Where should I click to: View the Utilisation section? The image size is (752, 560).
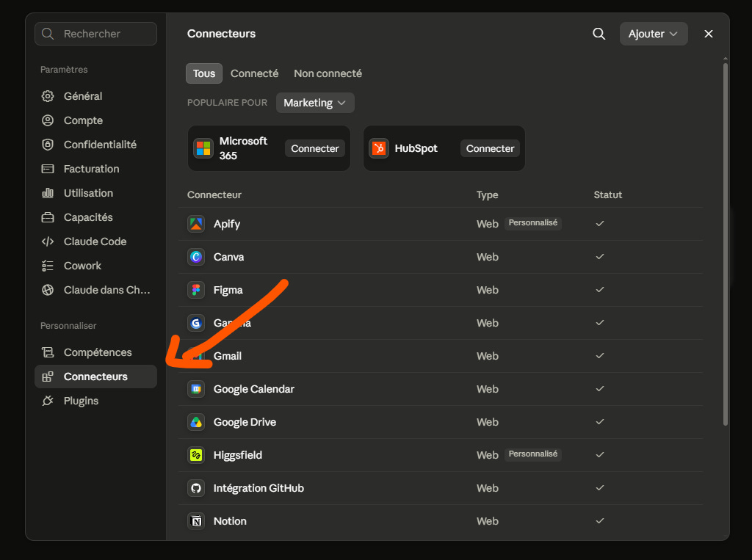click(x=95, y=193)
